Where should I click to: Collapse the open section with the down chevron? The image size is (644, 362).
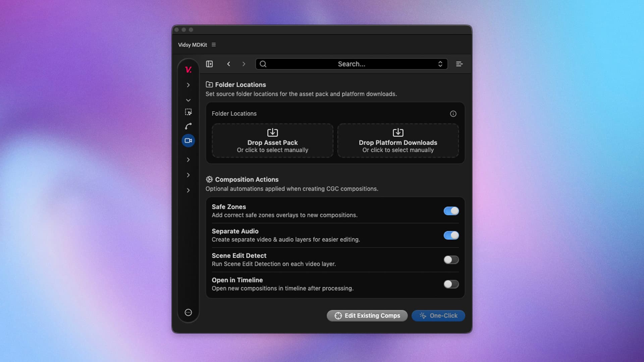point(188,100)
